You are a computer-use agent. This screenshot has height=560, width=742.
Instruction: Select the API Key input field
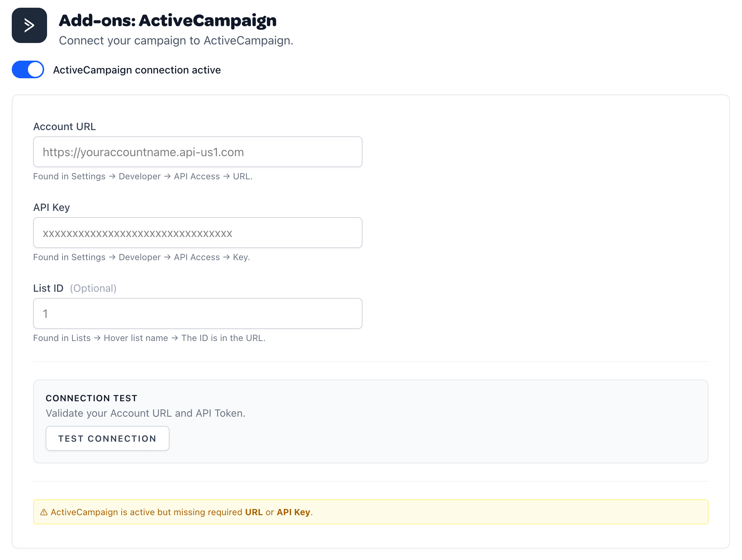197,232
